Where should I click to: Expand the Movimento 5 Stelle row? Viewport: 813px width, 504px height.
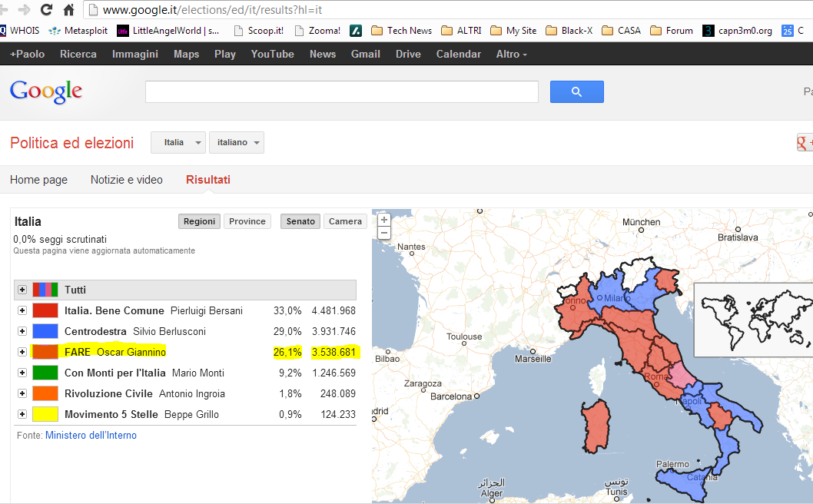pyautogui.click(x=22, y=414)
